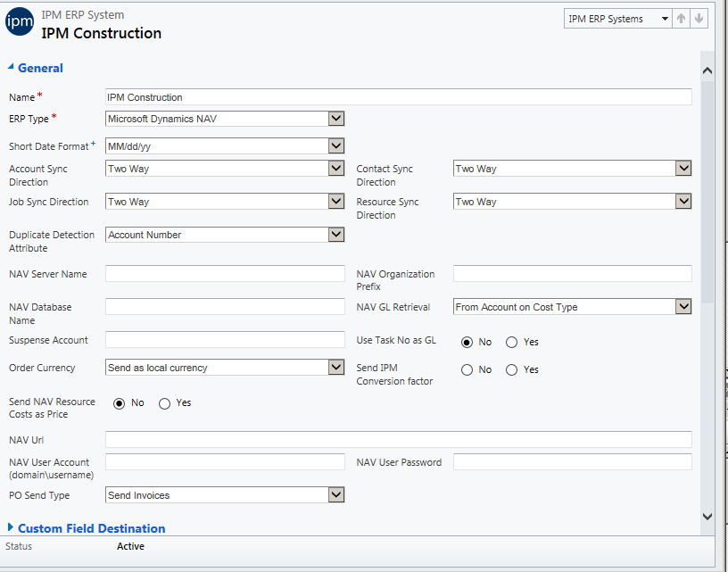The height and width of the screenshot is (572, 728).
Task: Open the Duplicate Detection Attribute dropdown
Action: pos(336,234)
